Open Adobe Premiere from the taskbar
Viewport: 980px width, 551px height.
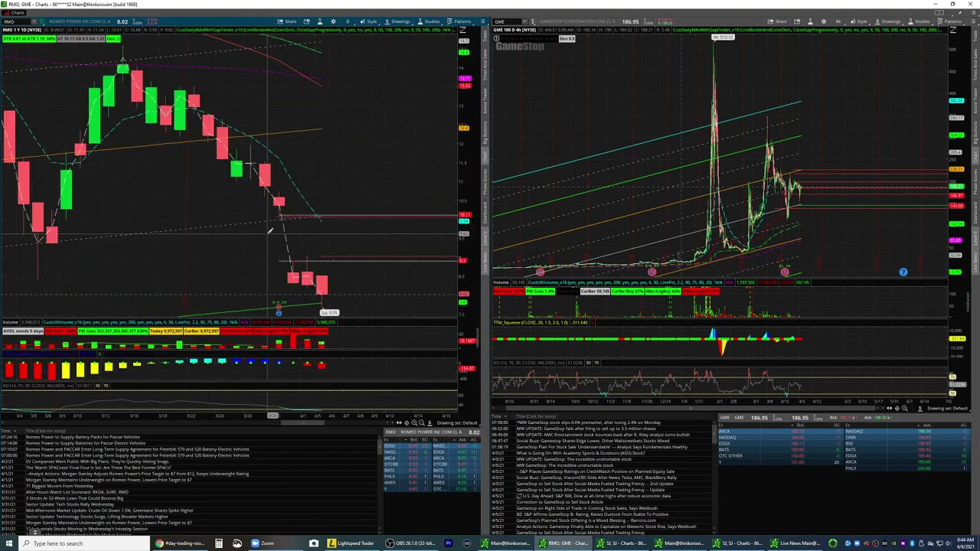pyautogui.click(x=449, y=543)
